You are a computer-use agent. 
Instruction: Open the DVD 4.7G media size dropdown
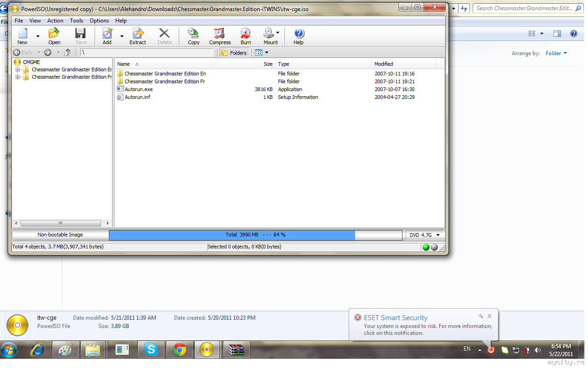424,235
